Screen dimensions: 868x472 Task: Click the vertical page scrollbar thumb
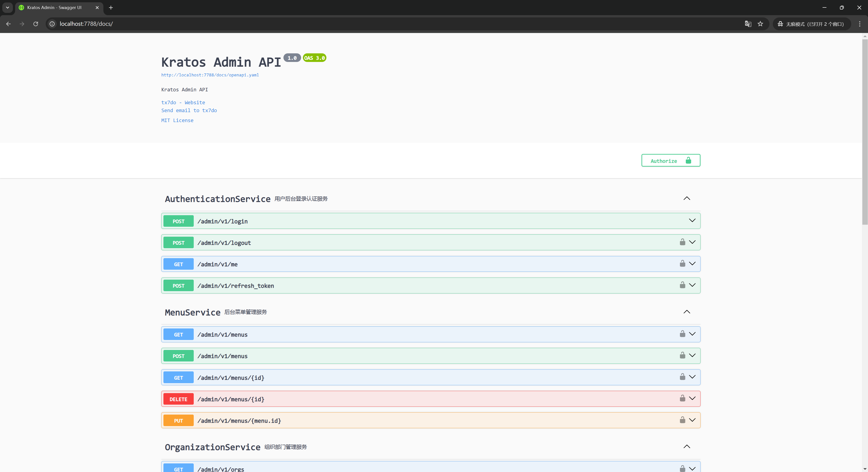(865, 131)
